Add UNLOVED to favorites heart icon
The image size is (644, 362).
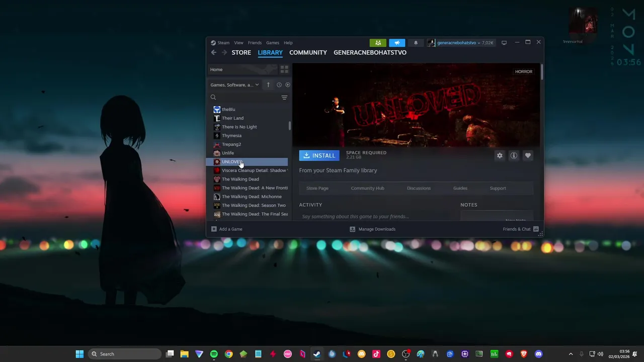click(528, 156)
